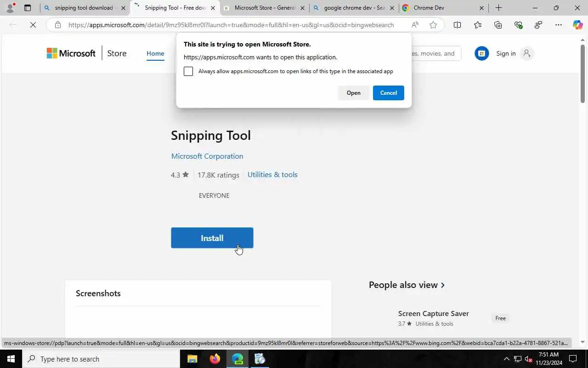This screenshot has width=588, height=368.
Task: Open Browser essentials heart icon
Action: (518, 25)
